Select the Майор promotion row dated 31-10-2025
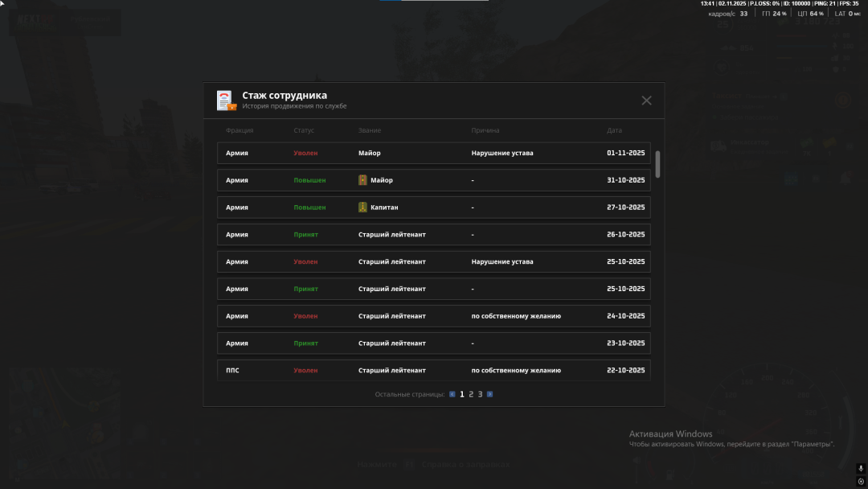Image resolution: width=868 pixels, height=489 pixels. click(x=434, y=180)
